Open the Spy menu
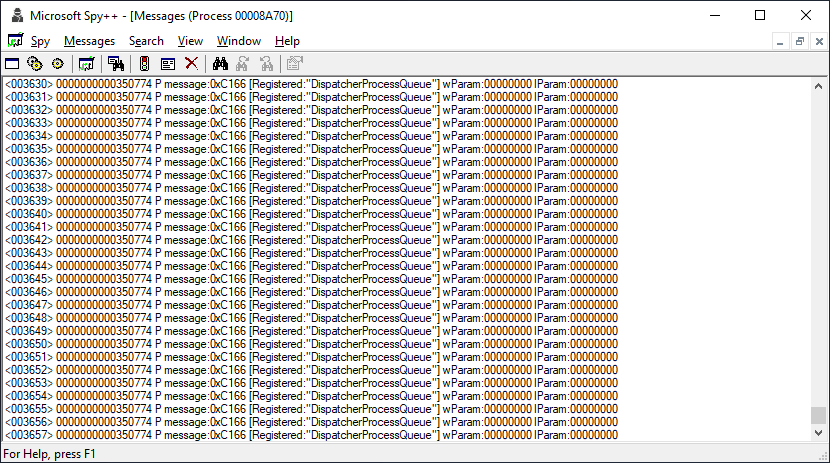This screenshot has height=463, width=830. pos(40,41)
